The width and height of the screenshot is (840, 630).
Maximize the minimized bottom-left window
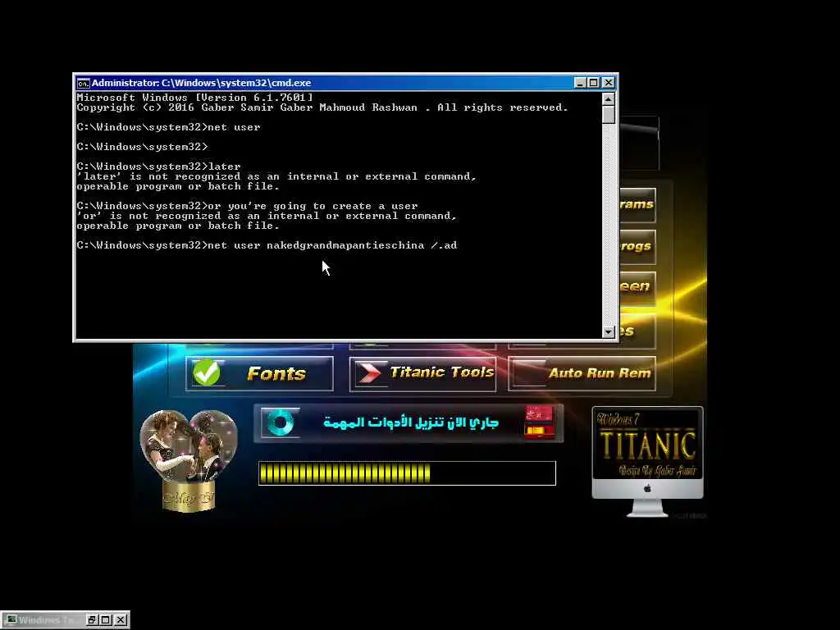click(x=106, y=620)
